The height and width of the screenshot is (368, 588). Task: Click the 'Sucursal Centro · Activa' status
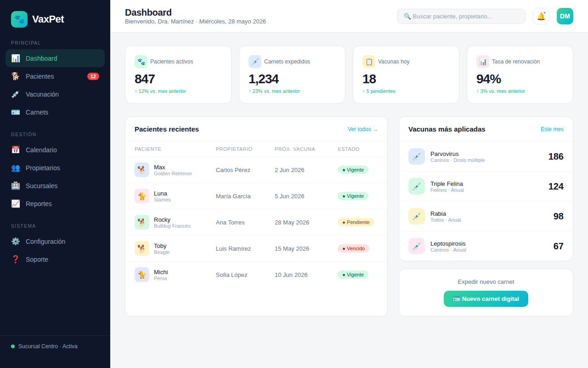click(44, 346)
